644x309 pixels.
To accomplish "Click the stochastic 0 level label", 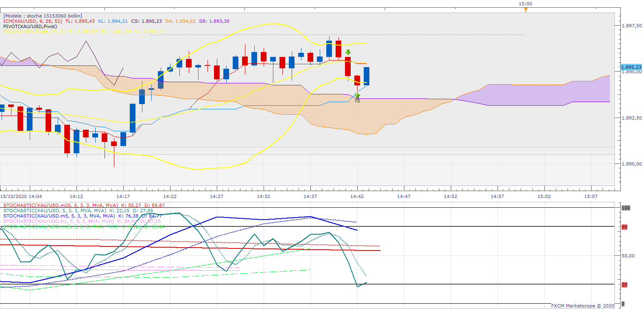I will [x=623, y=304].
